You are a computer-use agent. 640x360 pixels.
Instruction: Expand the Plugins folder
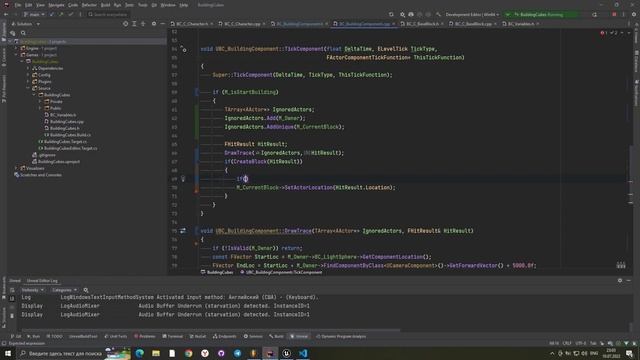pyautogui.click(x=28, y=82)
